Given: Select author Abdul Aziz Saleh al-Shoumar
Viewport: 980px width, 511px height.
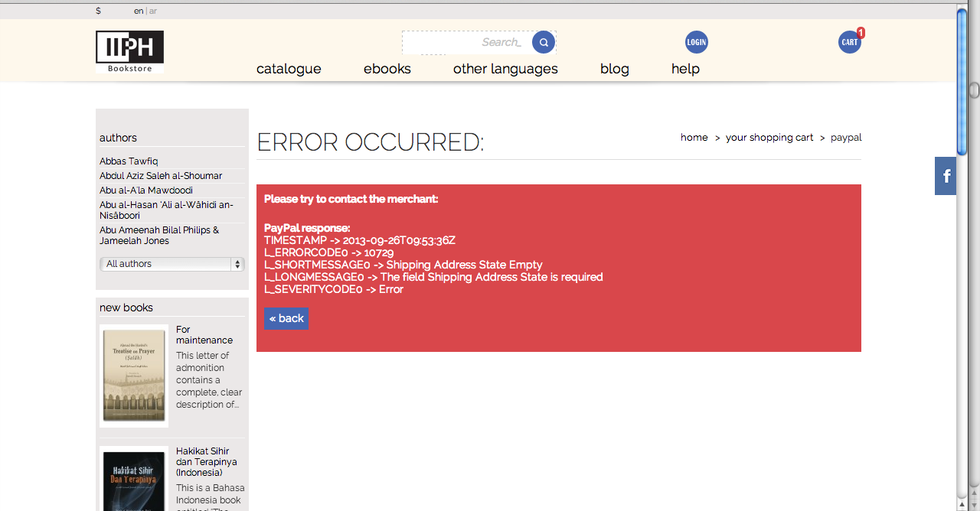Looking at the screenshot, I should pyautogui.click(x=161, y=176).
